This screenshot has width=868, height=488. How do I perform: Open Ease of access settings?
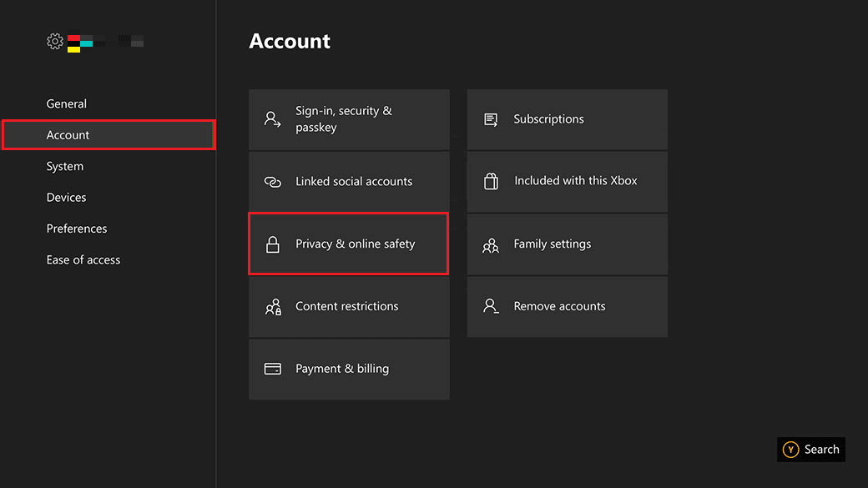click(83, 259)
